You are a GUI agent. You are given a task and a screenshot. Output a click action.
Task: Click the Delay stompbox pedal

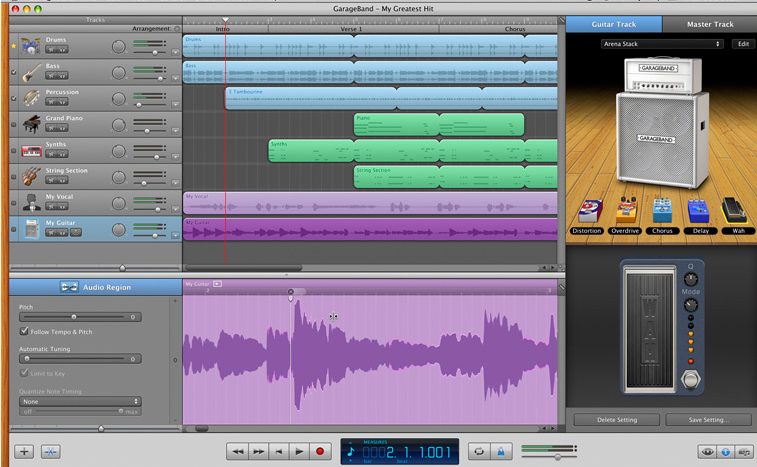[698, 211]
